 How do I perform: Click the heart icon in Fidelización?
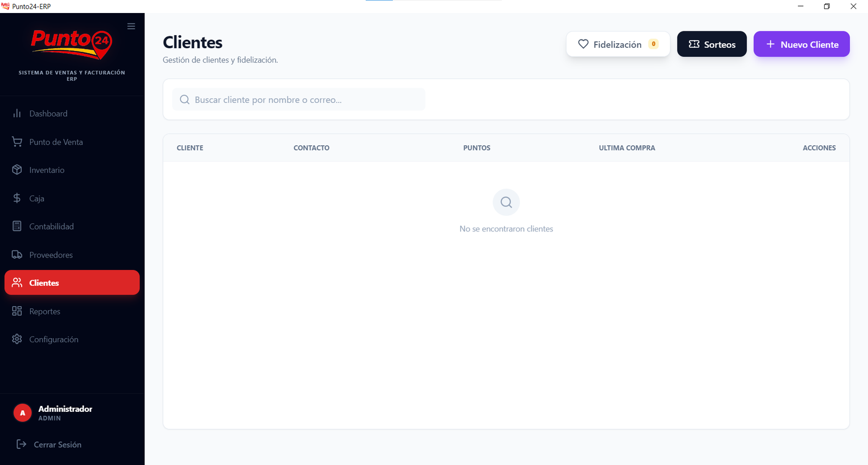click(583, 44)
